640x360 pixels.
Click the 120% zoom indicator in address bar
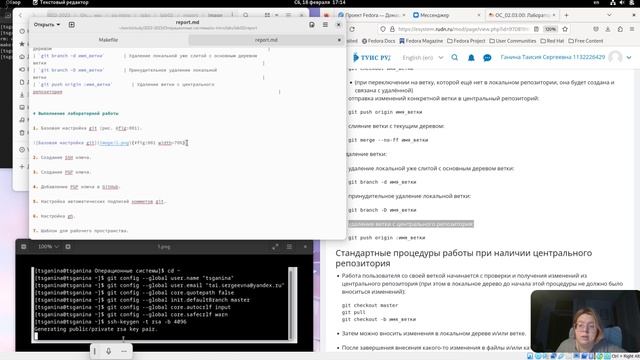551,29
